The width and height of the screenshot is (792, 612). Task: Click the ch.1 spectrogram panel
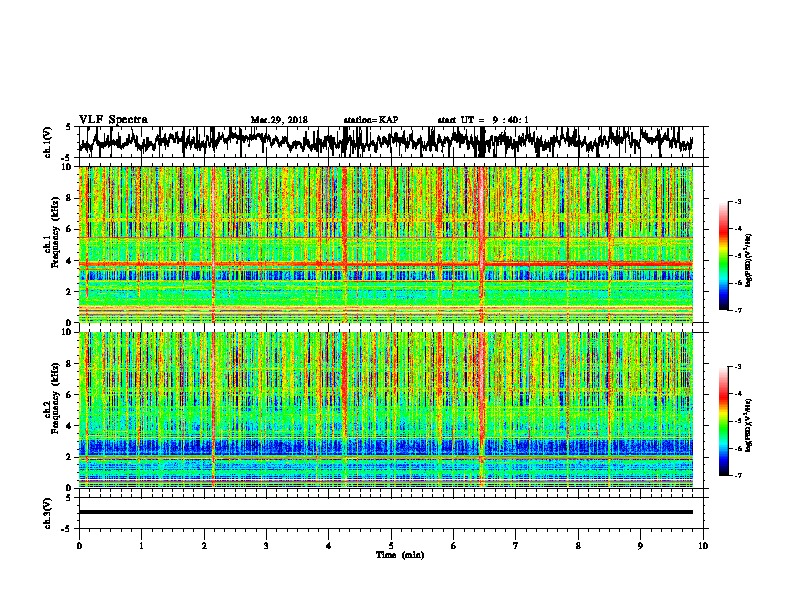pyautogui.click(x=385, y=244)
